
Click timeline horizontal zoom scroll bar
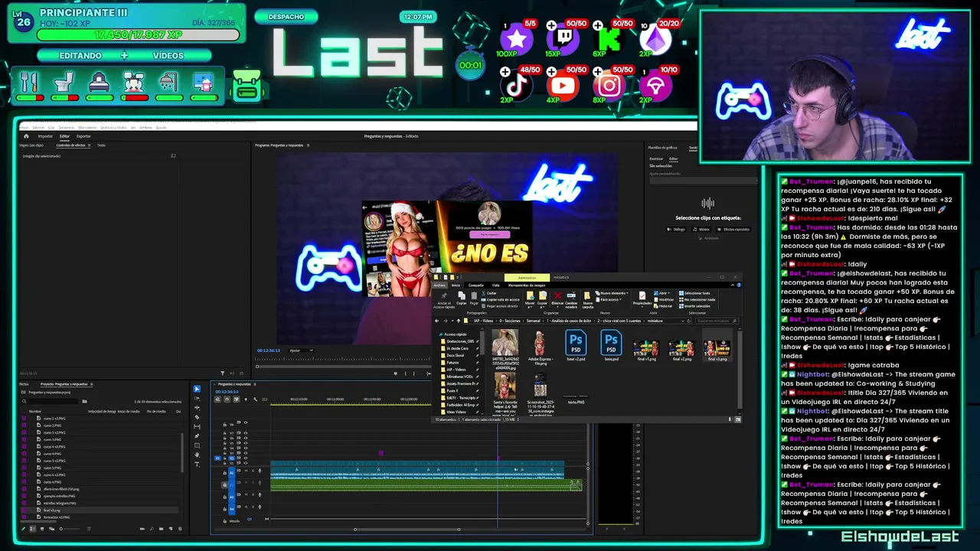tap(407, 529)
